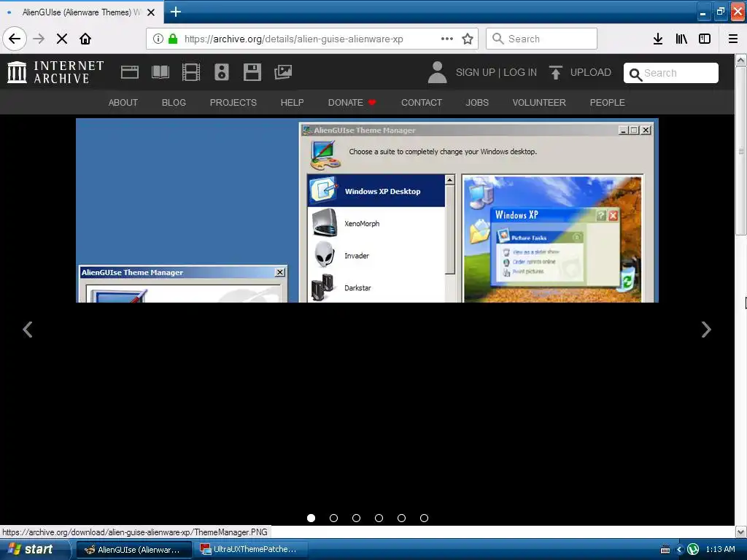Open the CONTACT menu item

click(422, 103)
